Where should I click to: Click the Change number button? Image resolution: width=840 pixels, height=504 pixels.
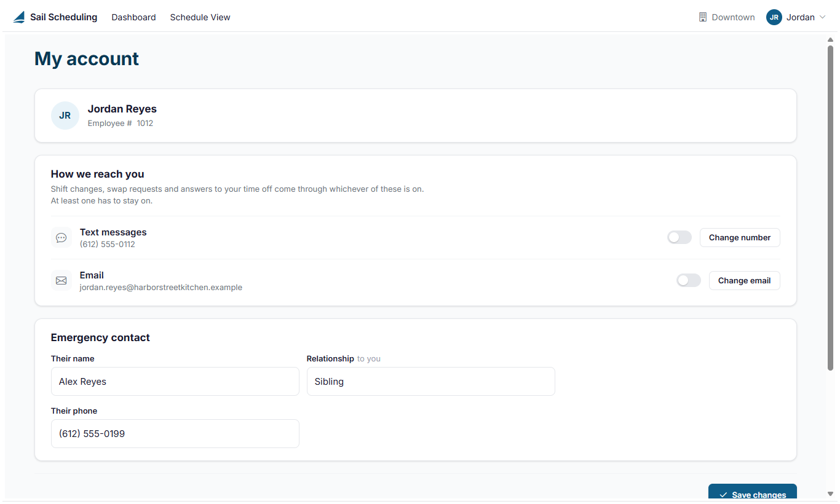pyautogui.click(x=740, y=237)
